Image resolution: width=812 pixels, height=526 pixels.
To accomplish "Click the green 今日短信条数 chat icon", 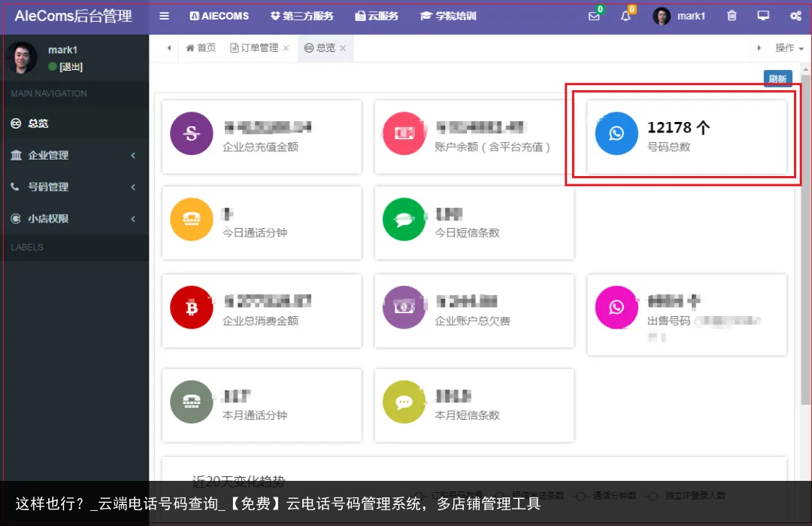I will pyautogui.click(x=404, y=219).
